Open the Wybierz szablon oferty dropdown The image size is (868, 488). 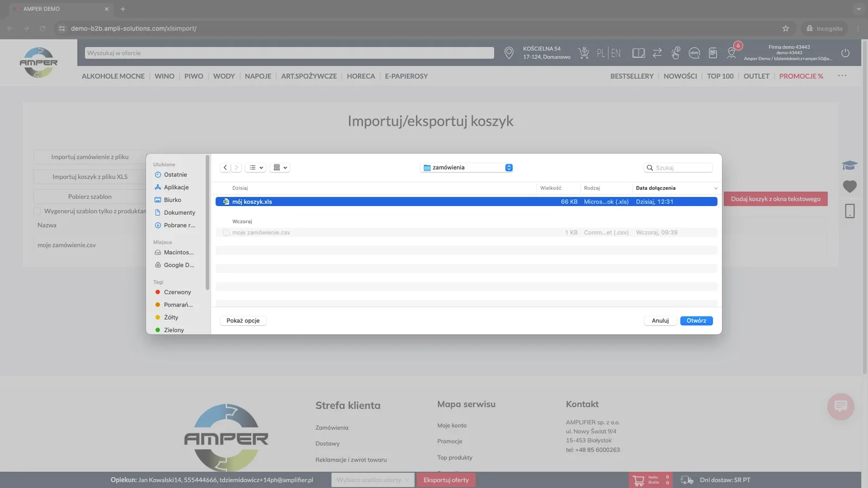click(373, 480)
